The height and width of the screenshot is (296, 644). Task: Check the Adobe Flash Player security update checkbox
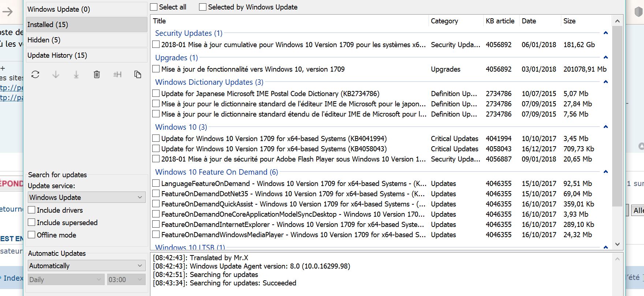(x=156, y=159)
